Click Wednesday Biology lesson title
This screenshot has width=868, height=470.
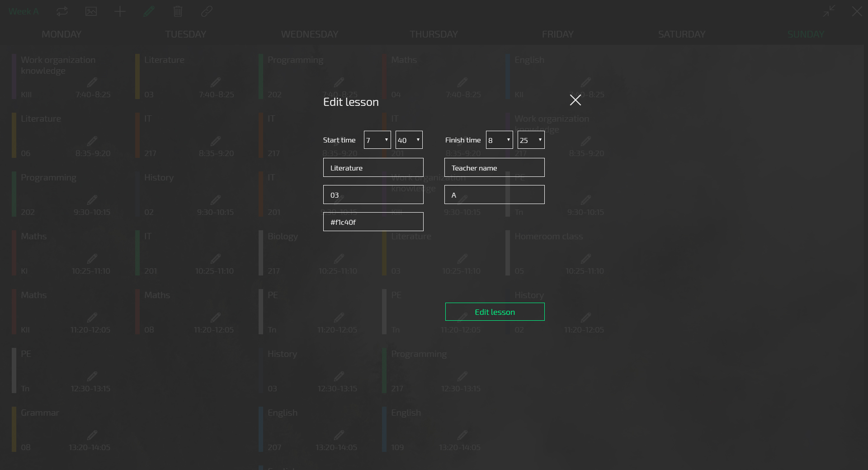(283, 236)
